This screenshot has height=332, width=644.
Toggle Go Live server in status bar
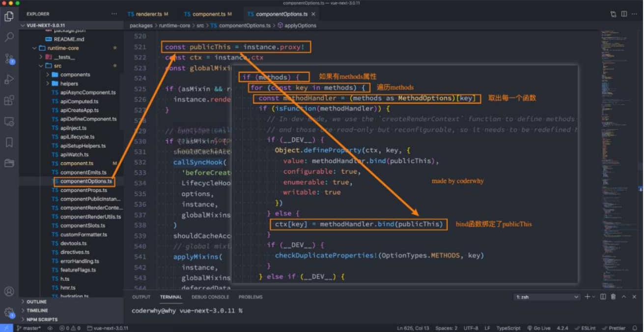tap(539, 328)
